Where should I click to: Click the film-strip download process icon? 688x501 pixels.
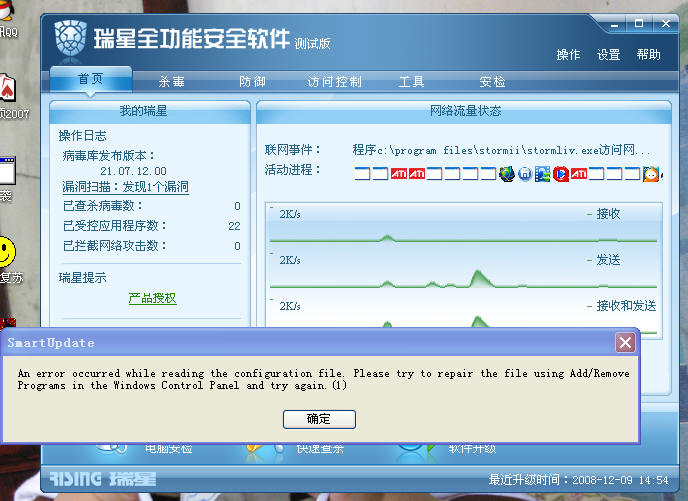[542, 174]
